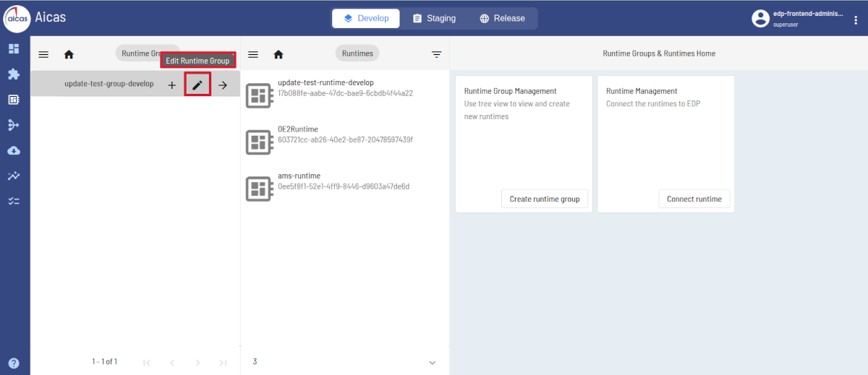The width and height of the screenshot is (868, 375).
Task: Open the dashboard icon in left sidebar
Action: click(14, 48)
